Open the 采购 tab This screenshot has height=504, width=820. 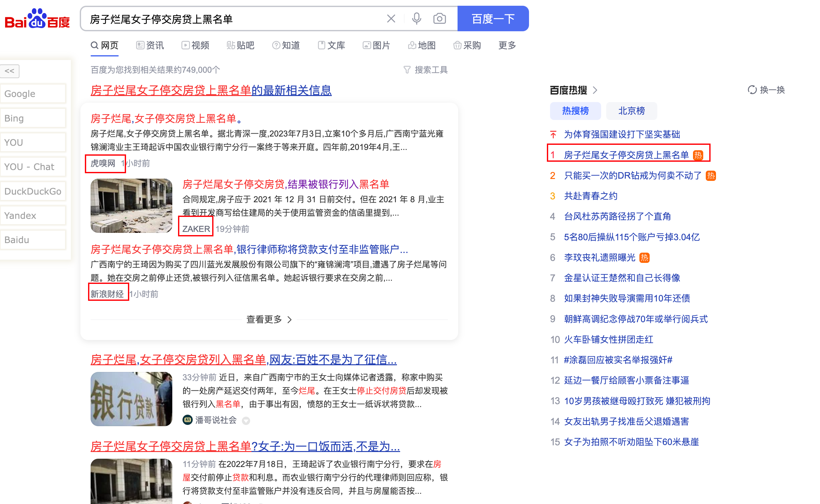pos(467,45)
